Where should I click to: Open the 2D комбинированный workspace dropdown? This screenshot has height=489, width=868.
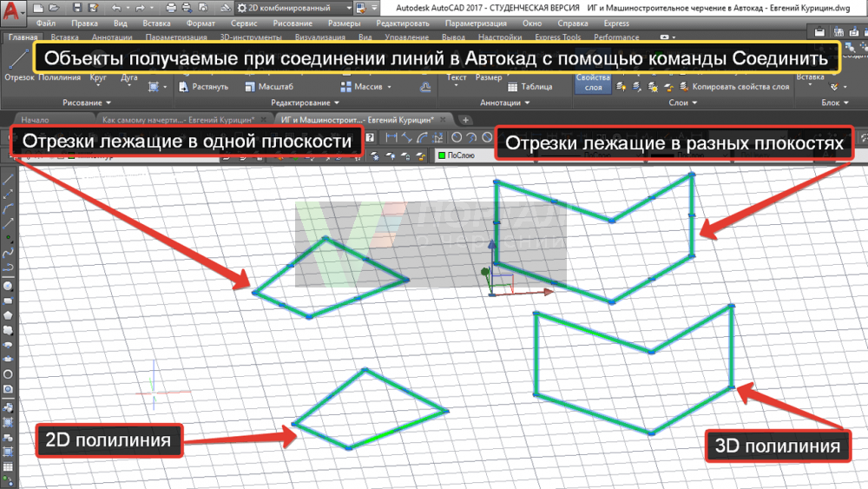[x=294, y=8]
